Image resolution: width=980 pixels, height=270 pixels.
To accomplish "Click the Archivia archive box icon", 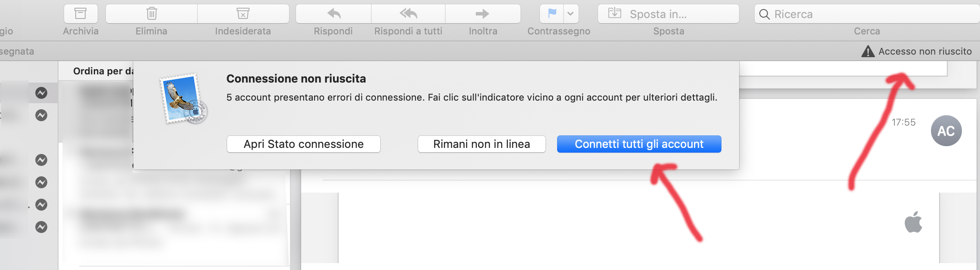I will (x=80, y=14).
